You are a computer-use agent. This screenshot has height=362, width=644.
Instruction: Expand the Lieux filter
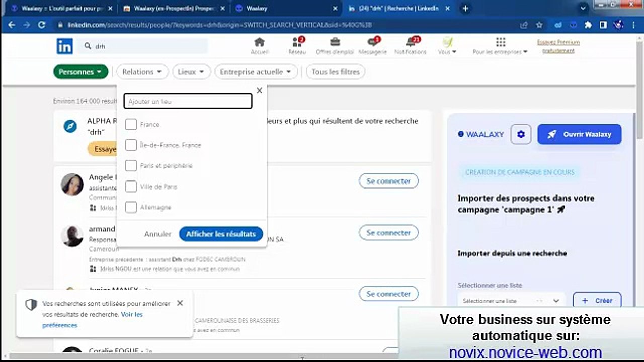point(191,72)
